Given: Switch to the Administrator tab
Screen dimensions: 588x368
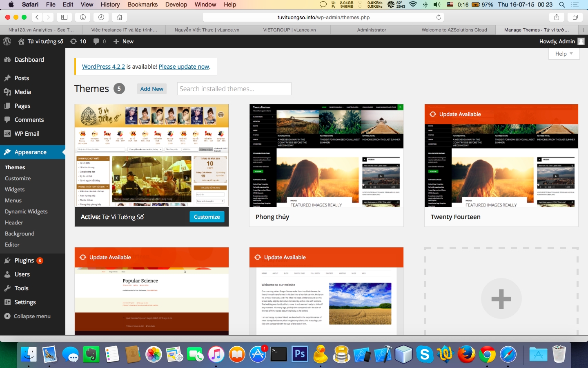Looking at the screenshot, I should [x=372, y=30].
